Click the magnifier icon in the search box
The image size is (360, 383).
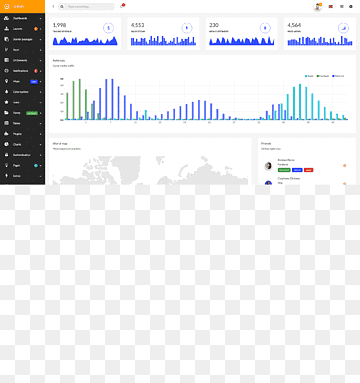click(x=62, y=6)
